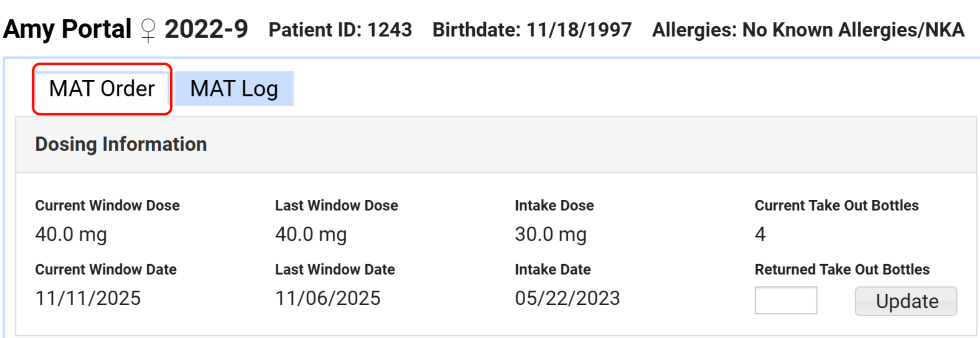Click the Current Take Out Bottles value 4
Viewport: 980px width, 338px height.
[x=760, y=234]
